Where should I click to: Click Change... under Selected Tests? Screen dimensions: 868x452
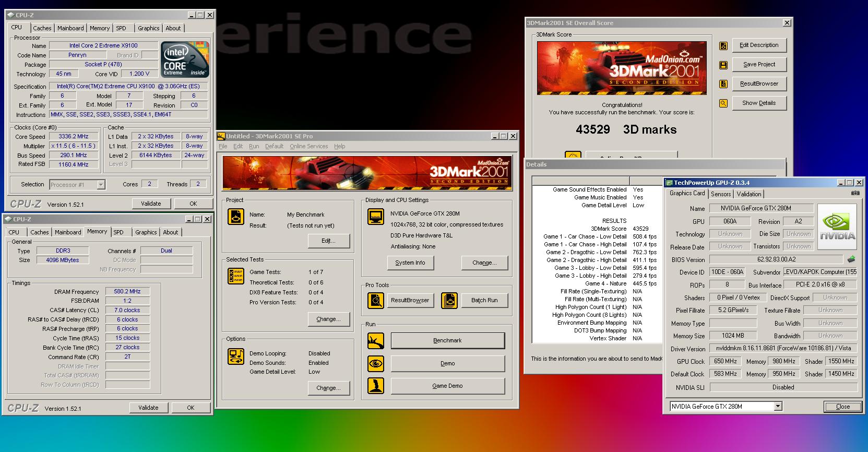click(328, 319)
